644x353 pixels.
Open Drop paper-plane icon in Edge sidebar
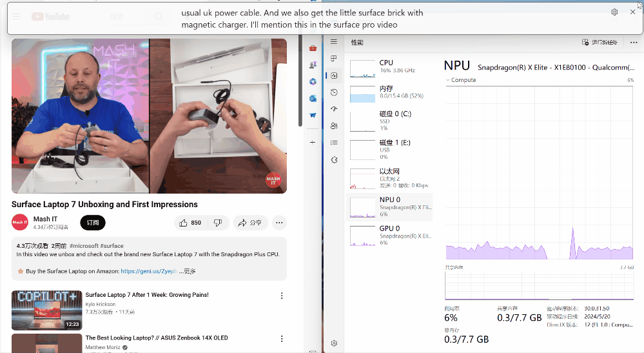313,116
